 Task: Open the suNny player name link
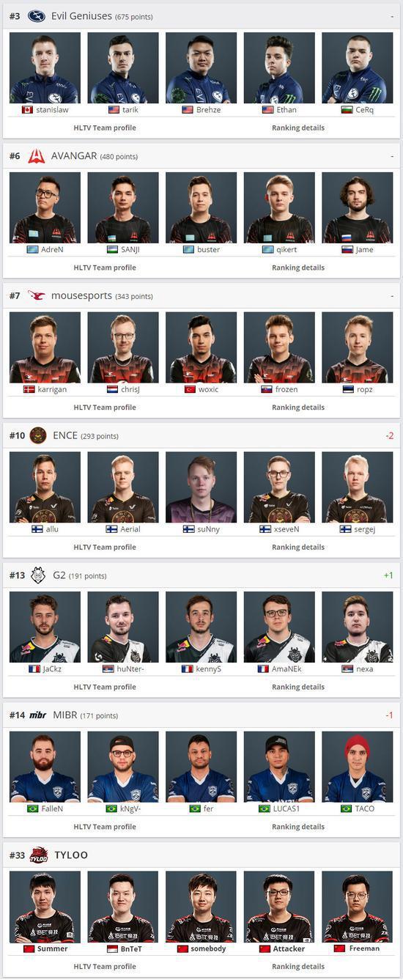(x=209, y=529)
